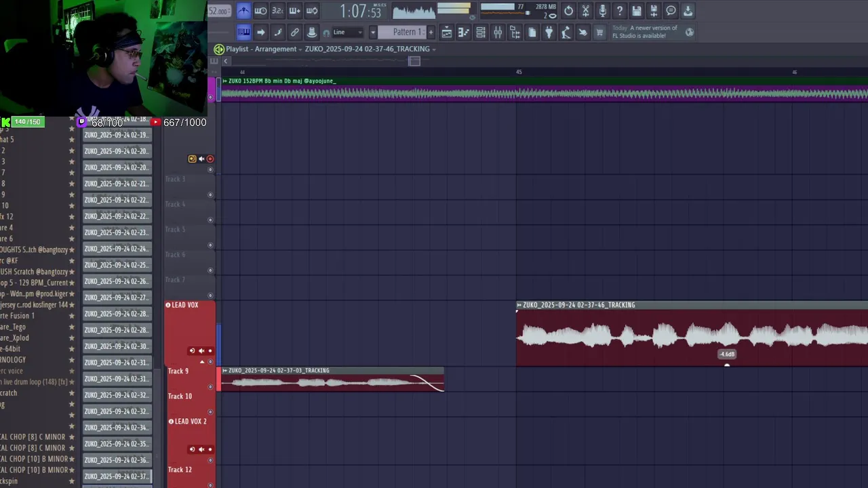868x488 pixels.
Task: Save new version floppy-plus icon
Action: pos(653,11)
